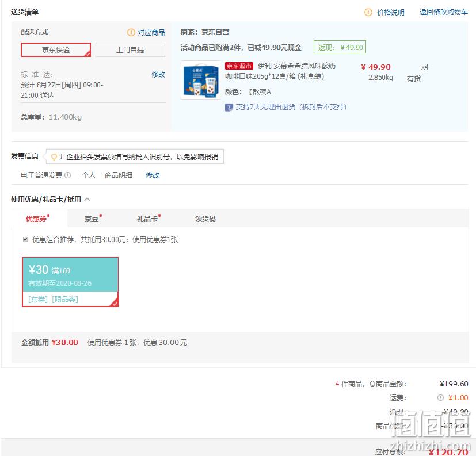Click the 个人 invoice title text
The image size is (476, 456).
88,175
